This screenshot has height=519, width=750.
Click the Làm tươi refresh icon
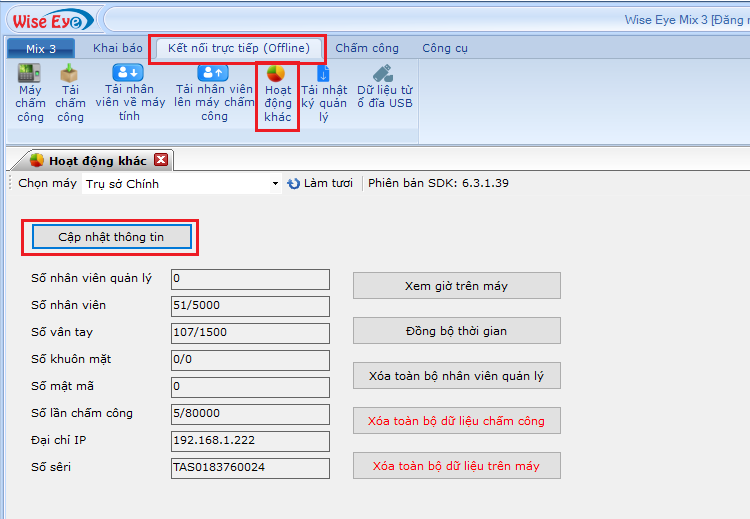[294, 184]
